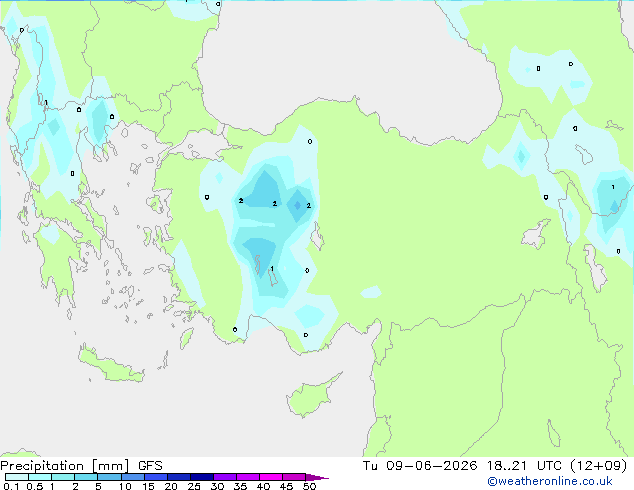Select the 5–10 mm blue legend swatch

[x=109, y=477]
